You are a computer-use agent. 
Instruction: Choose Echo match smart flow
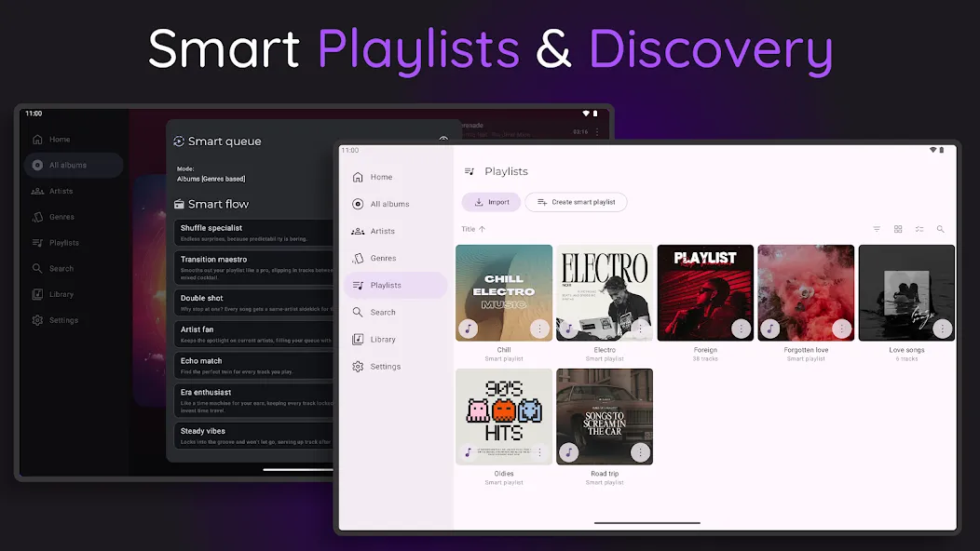[253, 366]
